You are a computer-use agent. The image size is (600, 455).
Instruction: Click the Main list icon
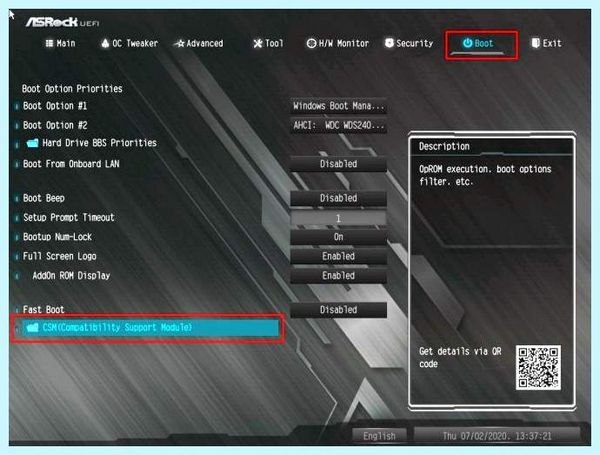(x=49, y=43)
